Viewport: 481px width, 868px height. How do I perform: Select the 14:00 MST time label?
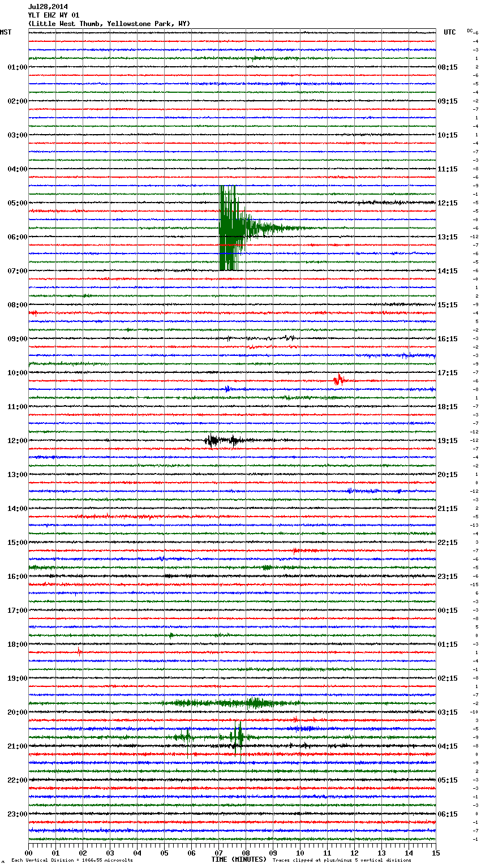tap(18, 509)
